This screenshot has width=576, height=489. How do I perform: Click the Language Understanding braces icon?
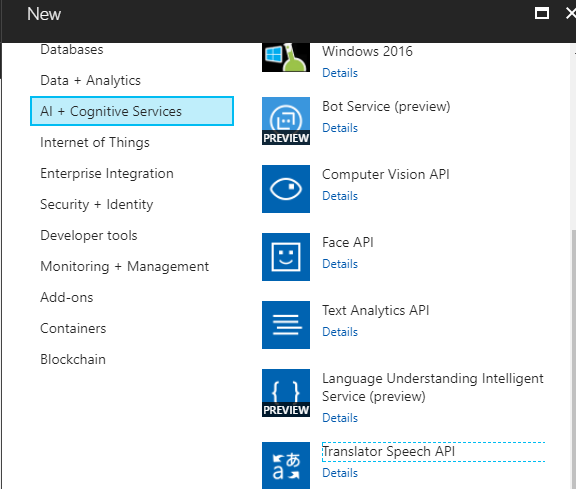(x=285, y=393)
